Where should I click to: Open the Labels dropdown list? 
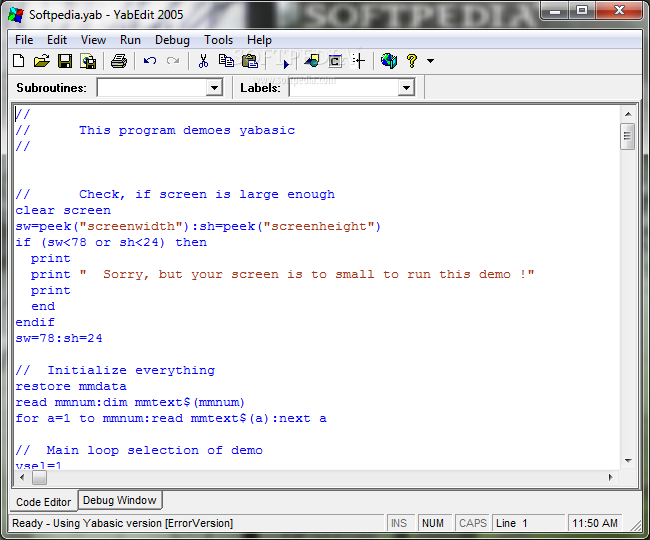tap(406, 87)
